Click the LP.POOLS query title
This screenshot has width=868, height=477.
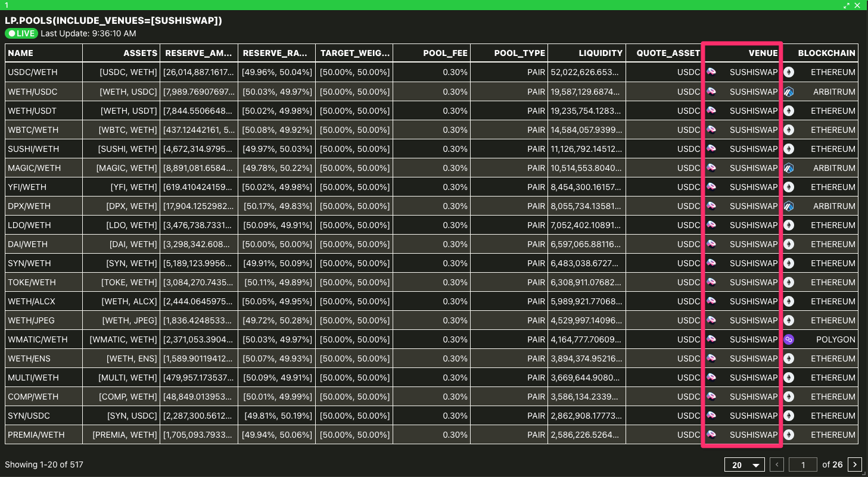[x=113, y=20]
